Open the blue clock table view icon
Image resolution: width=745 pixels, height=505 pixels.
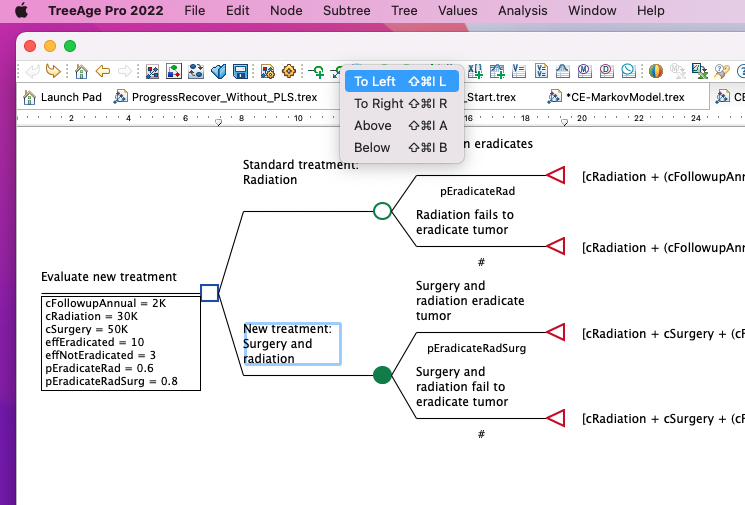[628, 71]
